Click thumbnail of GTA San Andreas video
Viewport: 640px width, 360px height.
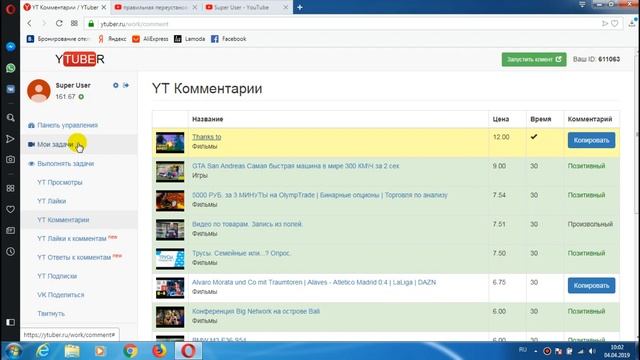click(170, 171)
